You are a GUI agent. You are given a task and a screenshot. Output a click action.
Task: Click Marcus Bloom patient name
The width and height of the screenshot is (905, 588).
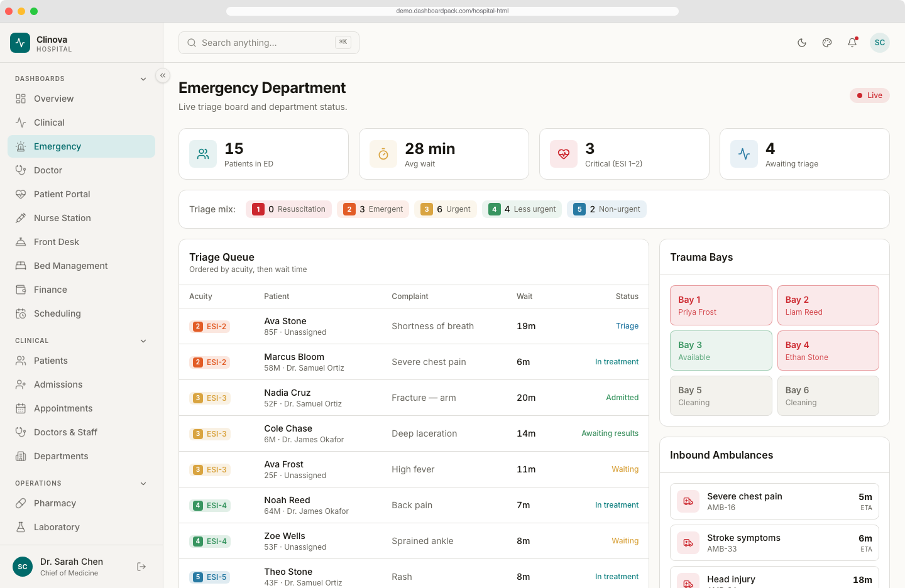pyautogui.click(x=294, y=357)
